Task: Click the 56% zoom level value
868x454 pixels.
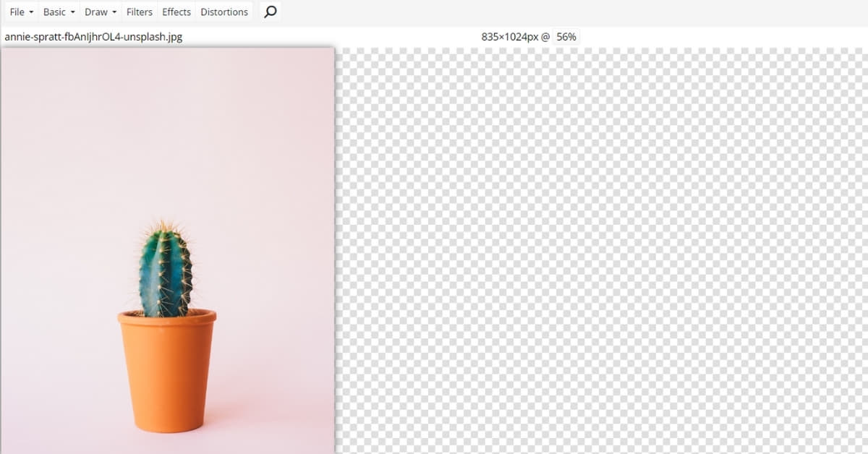Action: point(566,36)
